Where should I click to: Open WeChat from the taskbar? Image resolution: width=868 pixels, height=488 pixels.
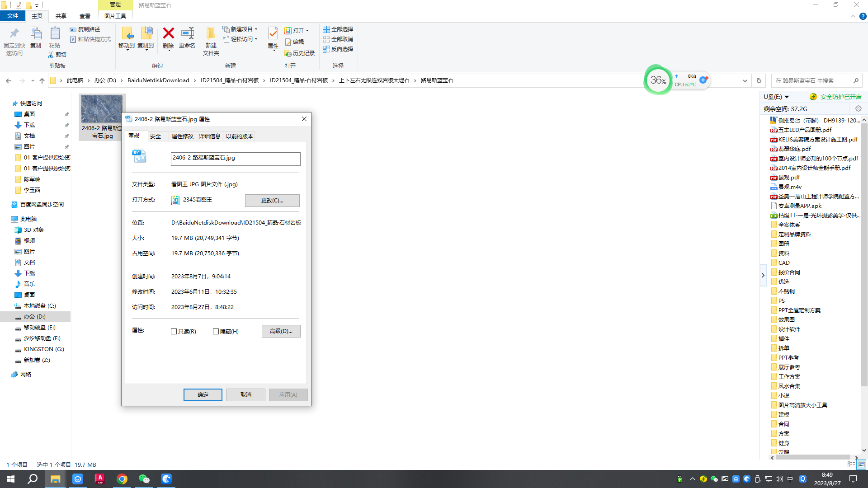pyautogui.click(x=144, y=479)
